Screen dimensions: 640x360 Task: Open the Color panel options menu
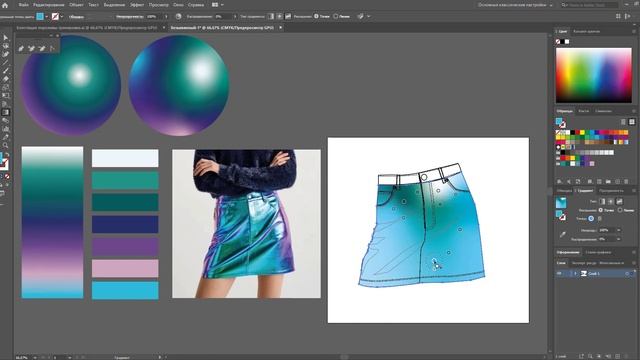pos(634,31)
